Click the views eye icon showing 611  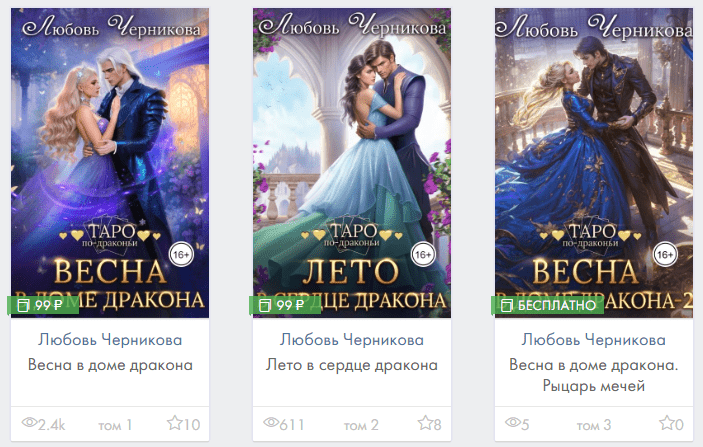[271, 422]
